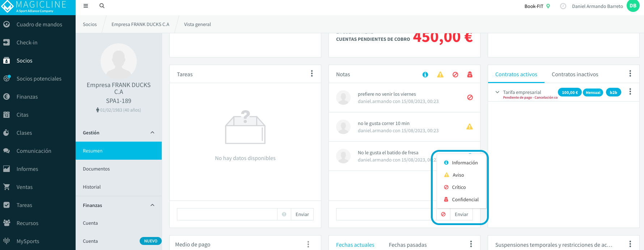Viewport: 644px width, 250px height.
Task: Click the Tareas checkmark sidebar icon
Action: pyautogui.click(x=7, y=205)
